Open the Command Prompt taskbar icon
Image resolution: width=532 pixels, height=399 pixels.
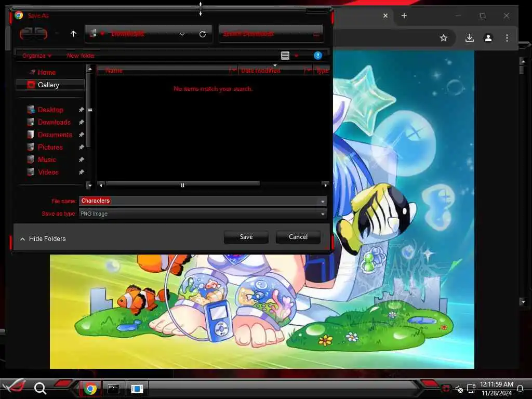pos(113,388)
